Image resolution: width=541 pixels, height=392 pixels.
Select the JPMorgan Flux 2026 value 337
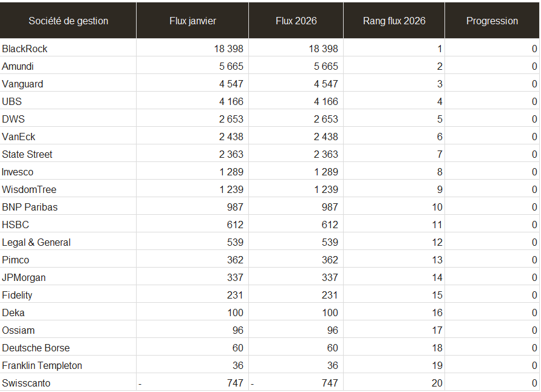330,277
